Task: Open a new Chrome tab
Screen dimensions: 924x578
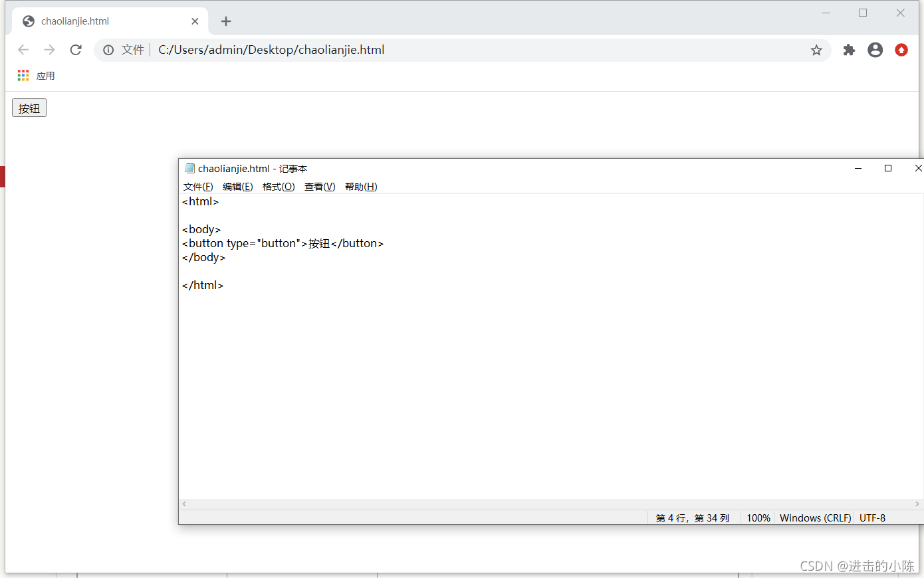Action: 226,21
